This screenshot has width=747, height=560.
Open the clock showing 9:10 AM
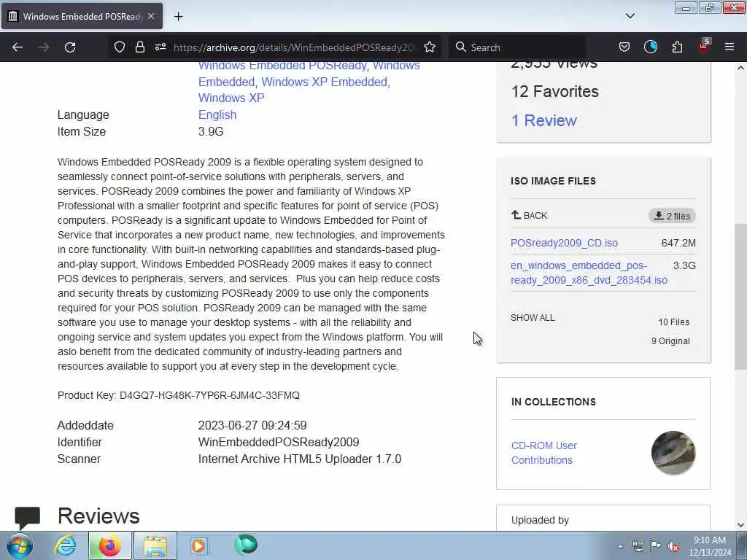710,546
